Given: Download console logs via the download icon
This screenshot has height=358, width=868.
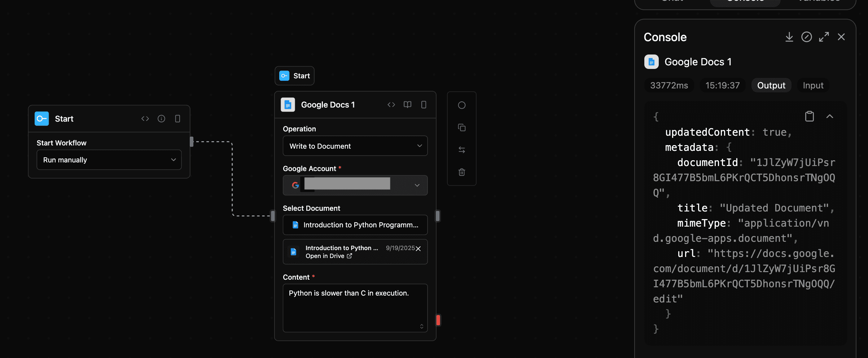Looking at the screenshot, I should (x=789, y=37).
